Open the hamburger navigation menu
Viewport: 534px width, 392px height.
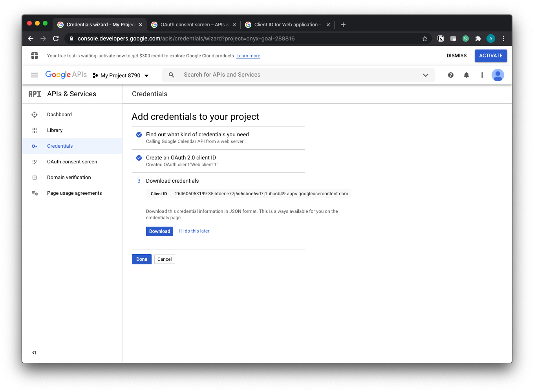tap(35, 75)
